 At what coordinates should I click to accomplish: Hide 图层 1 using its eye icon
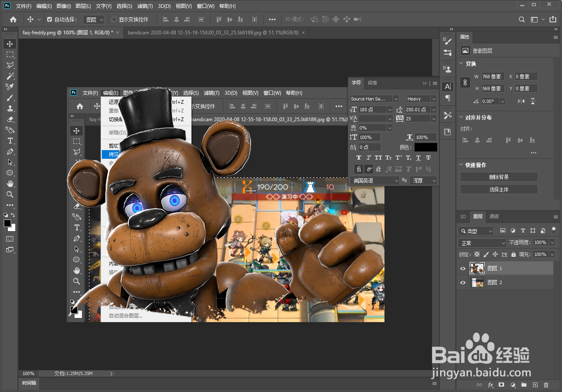point(463,268)
